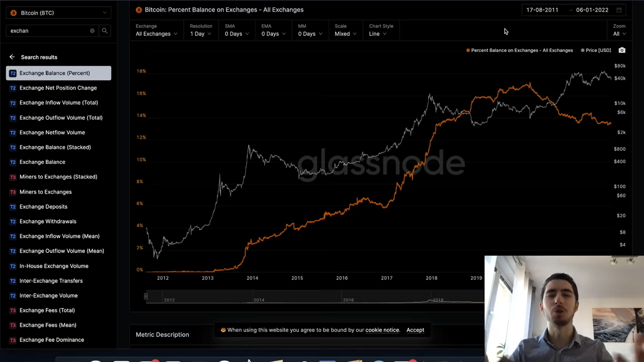Click T2 tier badge beside Exchange Balance (Percent)
Image resolution: width=644 pixels, height=362 pixels.
click(x=13, y=73)
